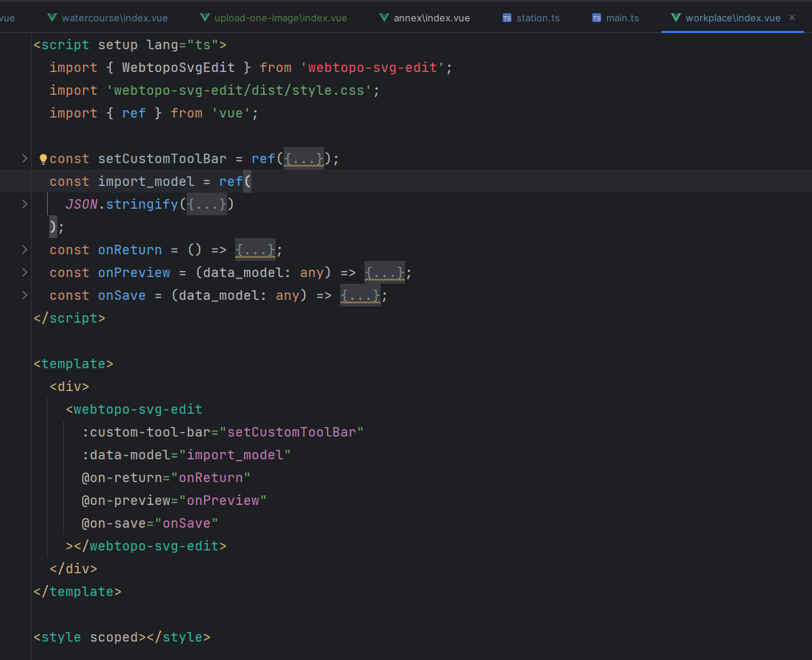This screenshot has height=660, width=812.
Task: Click TypeScript icon on main.ts tab
Action: (597, 18)
